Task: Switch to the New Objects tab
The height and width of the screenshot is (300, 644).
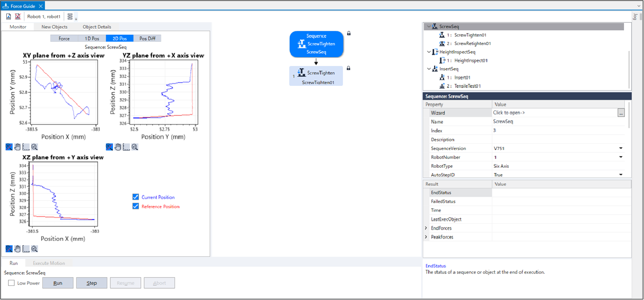Action: tap(54, 27)
